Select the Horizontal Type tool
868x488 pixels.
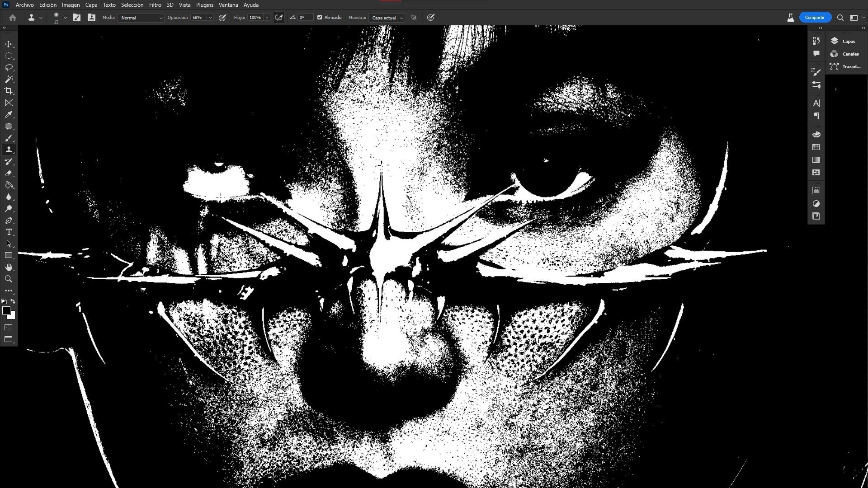pos(9,232)
